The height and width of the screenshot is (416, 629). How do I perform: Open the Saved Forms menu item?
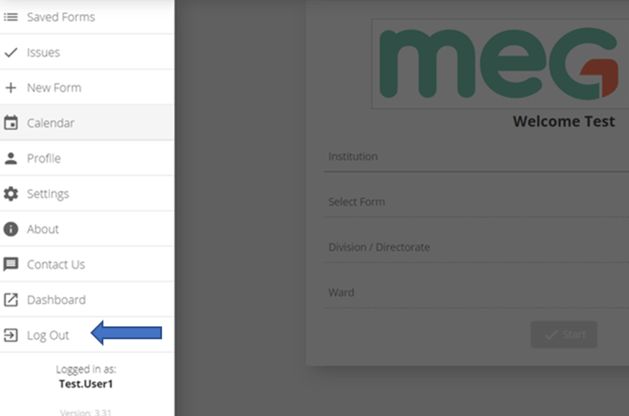pos(87,17)
